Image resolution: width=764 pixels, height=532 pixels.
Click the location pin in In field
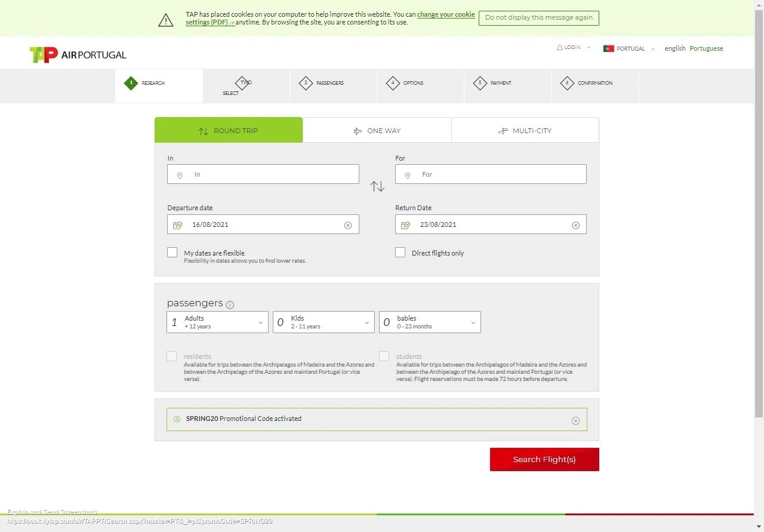180,175
